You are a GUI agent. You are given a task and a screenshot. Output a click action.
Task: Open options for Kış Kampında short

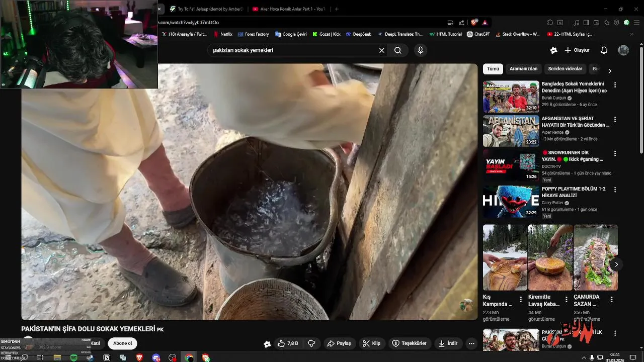click(x=521, y=299)
